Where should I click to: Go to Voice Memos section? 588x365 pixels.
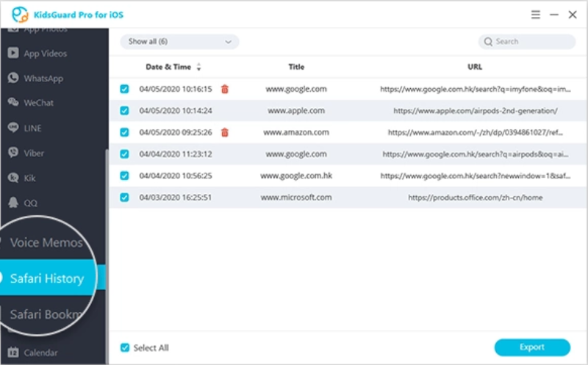point(46,242)
